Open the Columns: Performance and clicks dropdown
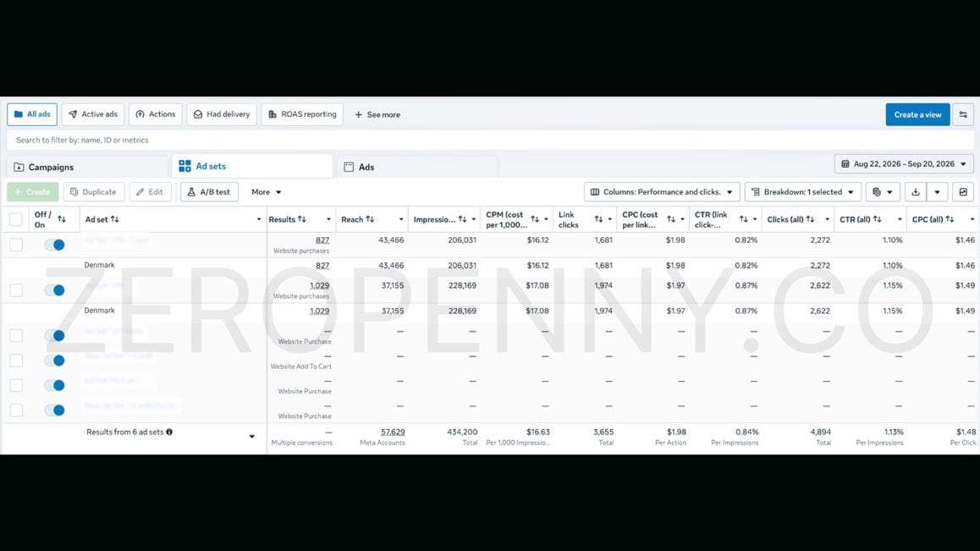 click(662, 192)
